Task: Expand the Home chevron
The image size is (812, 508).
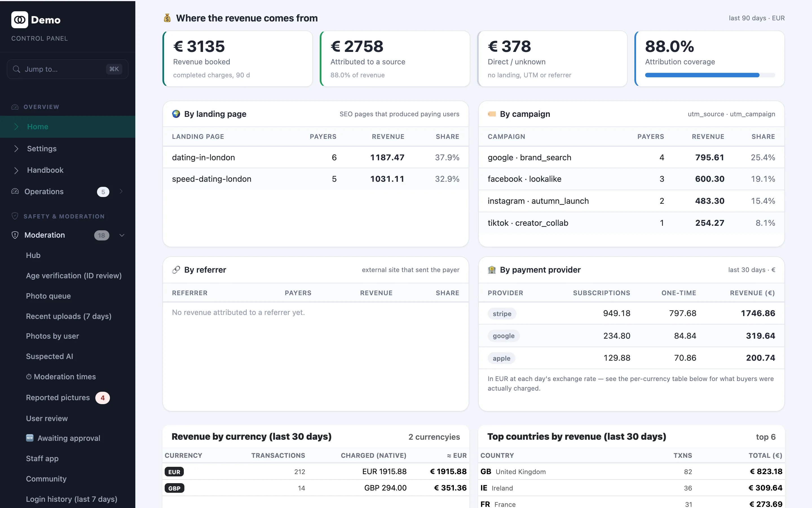Action: click(16, 127)
